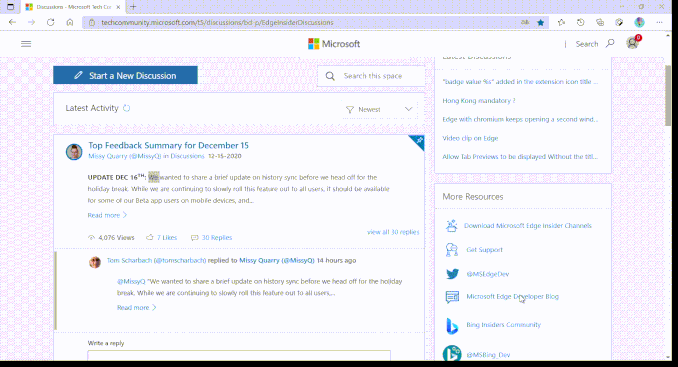The image size is (678, 367).
Task: Open the Collections toolbar icon
Action: pyautogui.click(x=600, y=22)
